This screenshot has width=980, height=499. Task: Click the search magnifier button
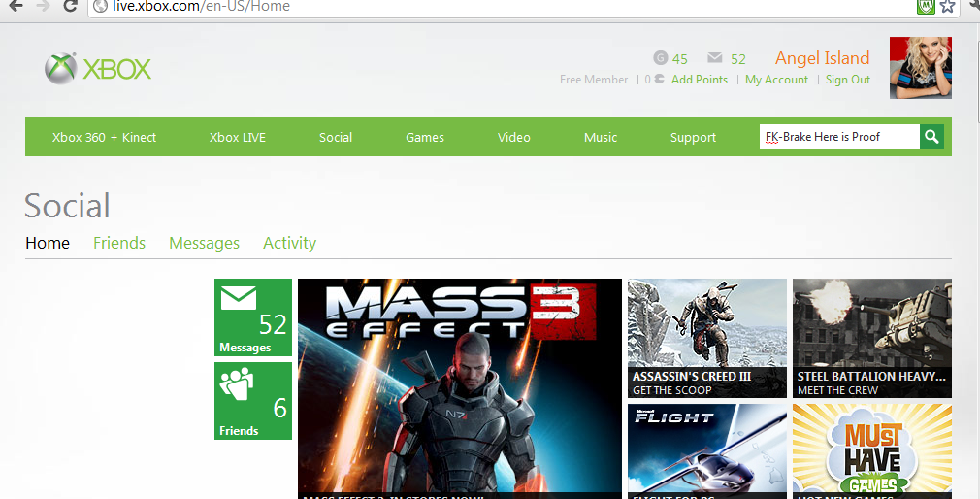point(931,136)
